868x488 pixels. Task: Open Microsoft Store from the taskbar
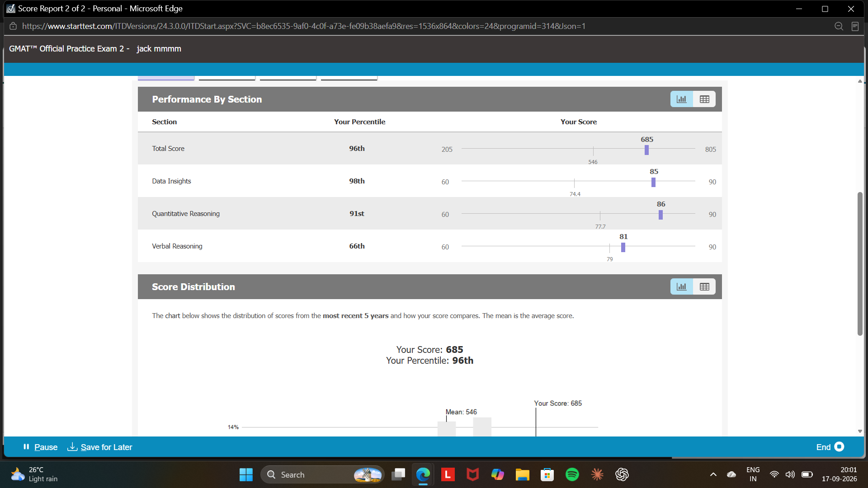click(x=547, y=474)
